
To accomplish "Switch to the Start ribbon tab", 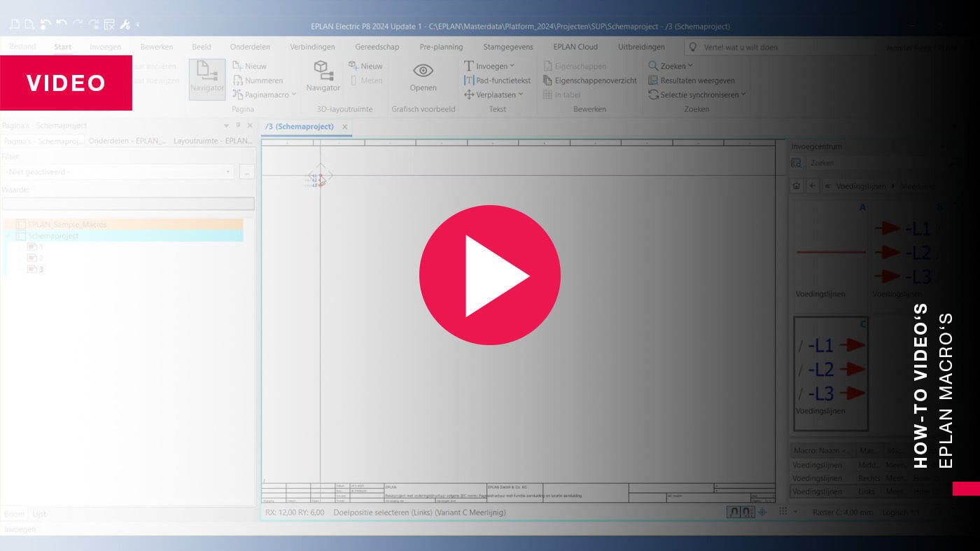I will click(x=63, y=47).
